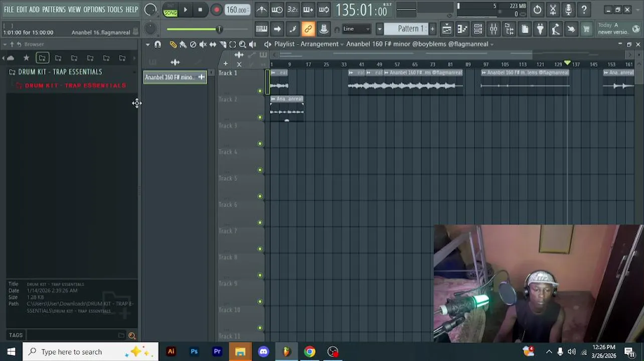Toggle playlist magnet snap icon

tap(157, 44)
